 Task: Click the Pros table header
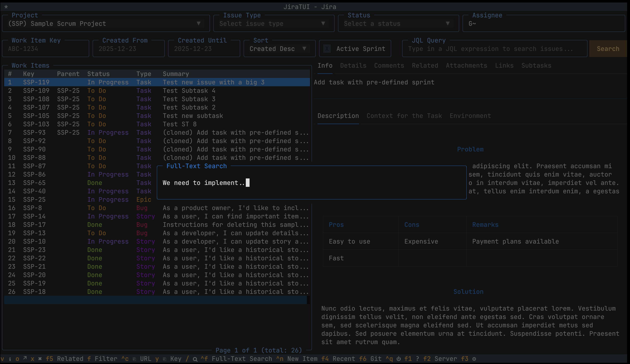[336, 225]
